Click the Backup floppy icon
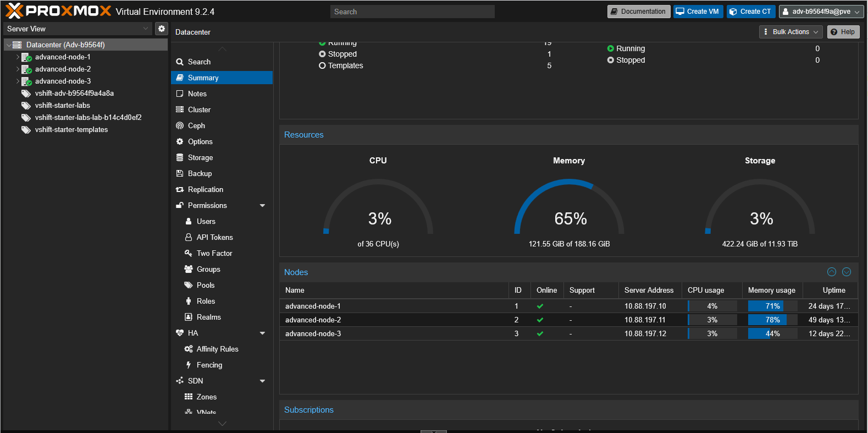 pos(180,174)
